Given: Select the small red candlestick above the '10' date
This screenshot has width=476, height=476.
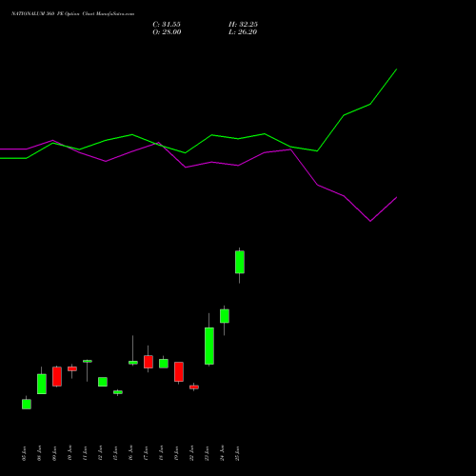Looking at the screenshot, I should 72,368.
